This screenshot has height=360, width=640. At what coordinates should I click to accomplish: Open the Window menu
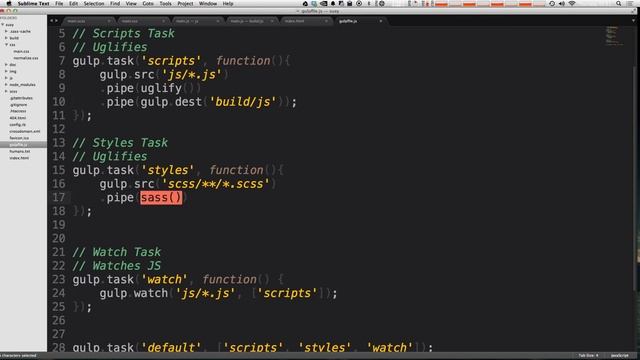click(208, 4)
